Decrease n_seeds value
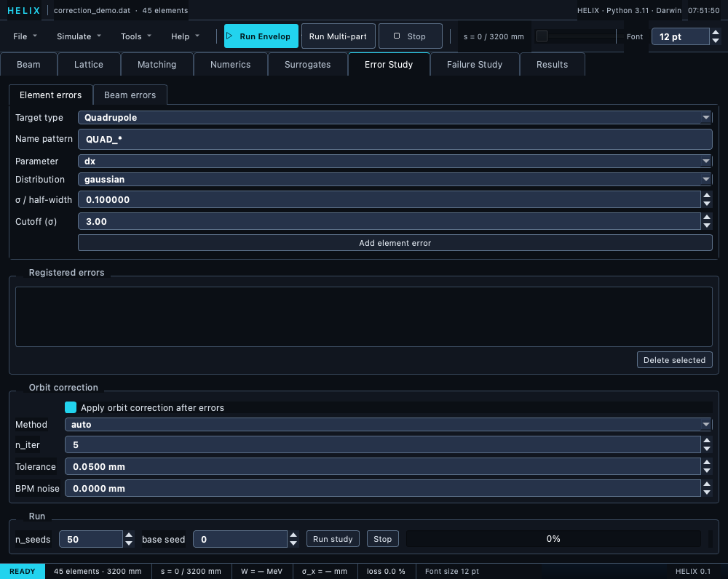728x579 pixels. click(129, 543)
